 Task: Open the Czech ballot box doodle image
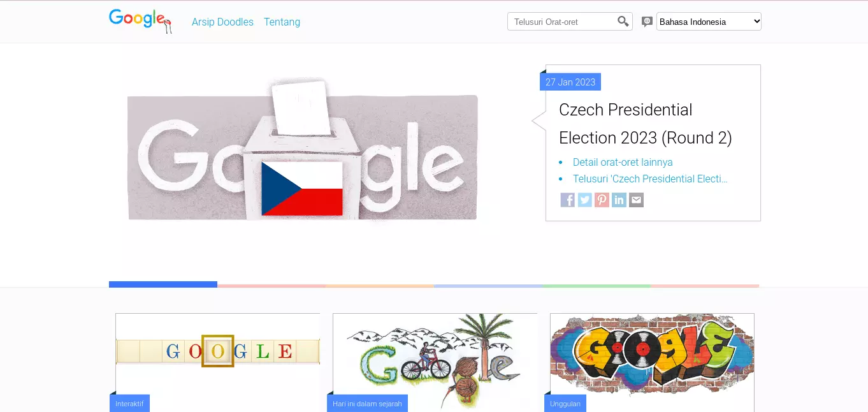303,150
